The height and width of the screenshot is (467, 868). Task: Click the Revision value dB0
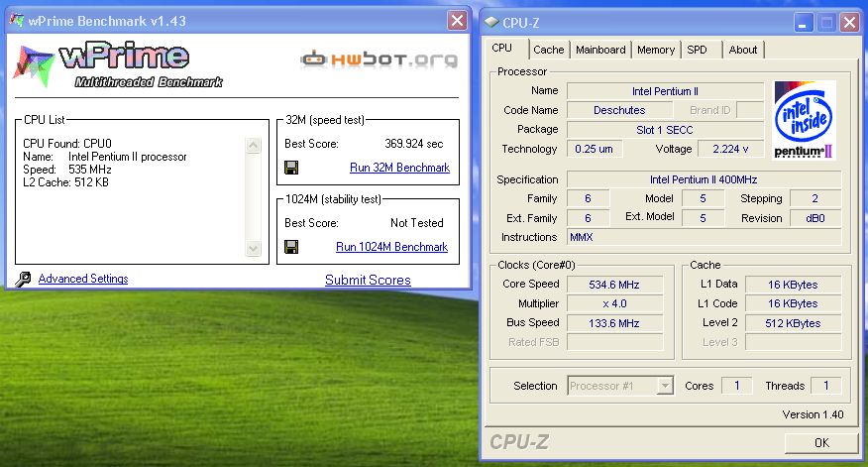(814, 218)
